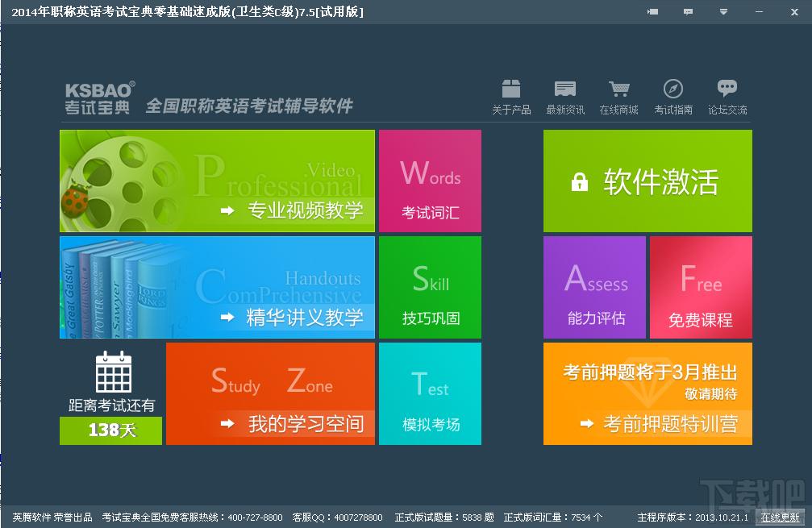812x528 pixels.
Task: Click the film reel video icon
Action: pyautogui.click(x=123, y=182)
